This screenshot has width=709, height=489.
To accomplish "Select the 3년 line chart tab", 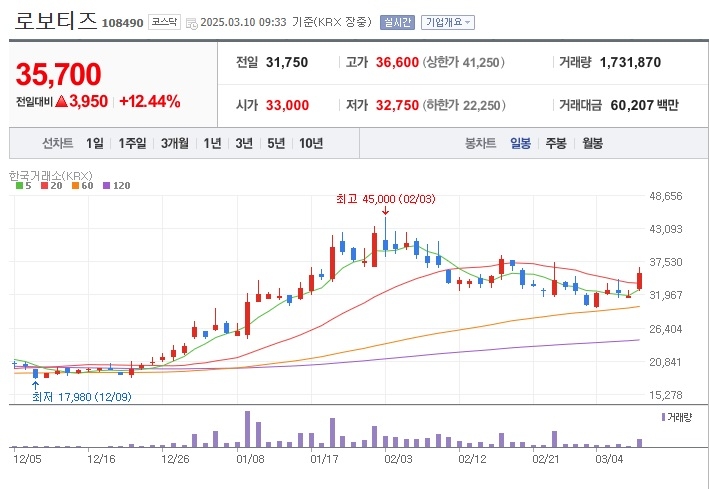I will pos(244,143).
